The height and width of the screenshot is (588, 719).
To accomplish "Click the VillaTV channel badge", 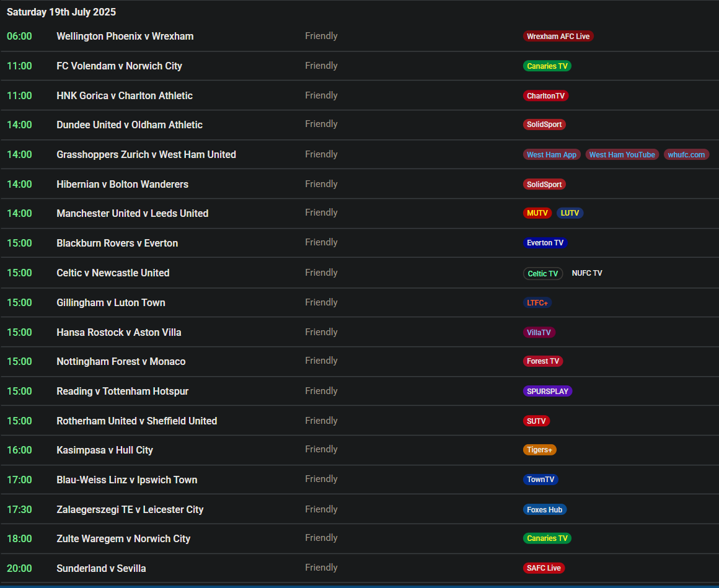I will (x=539, y=333).
